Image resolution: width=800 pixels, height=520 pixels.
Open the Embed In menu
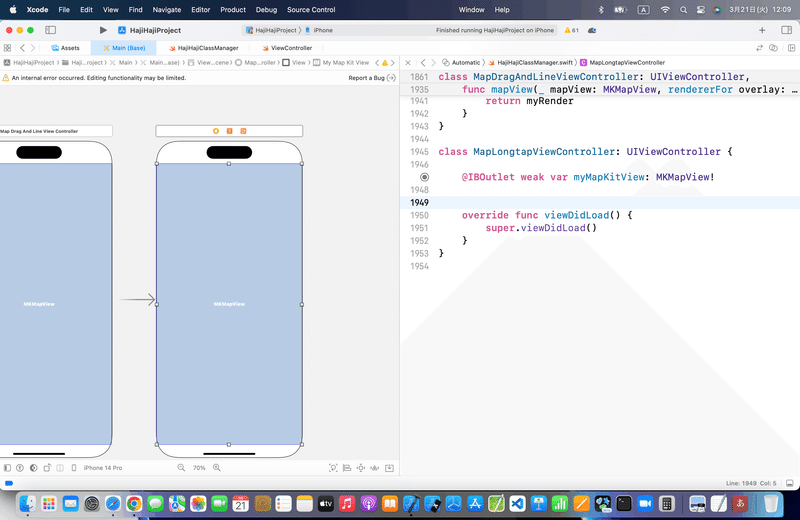coord(389,467)
